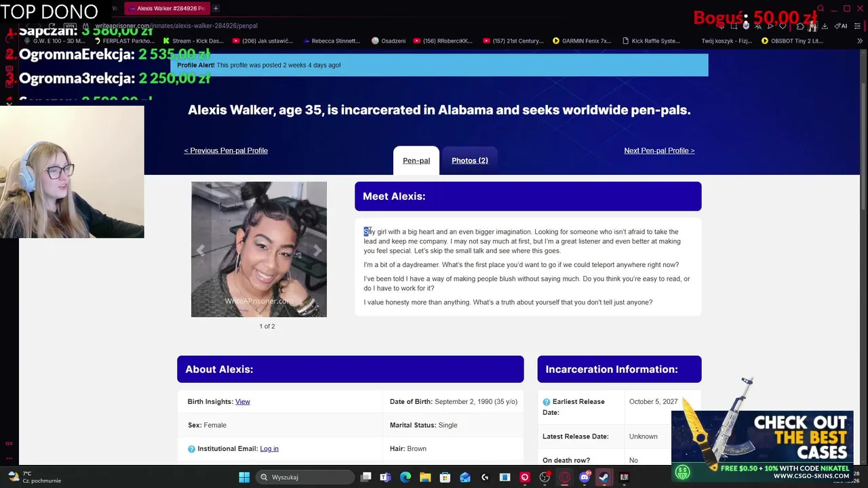Open Microsoft Store from the taskbar
This screenshot has width=868, height=488.
tap(445, 477)
